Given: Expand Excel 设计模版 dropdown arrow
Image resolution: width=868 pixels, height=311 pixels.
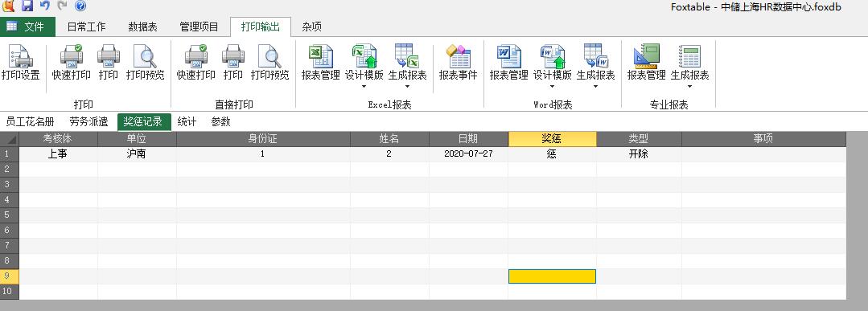Looking at the screenshot, I should point(364,87).
